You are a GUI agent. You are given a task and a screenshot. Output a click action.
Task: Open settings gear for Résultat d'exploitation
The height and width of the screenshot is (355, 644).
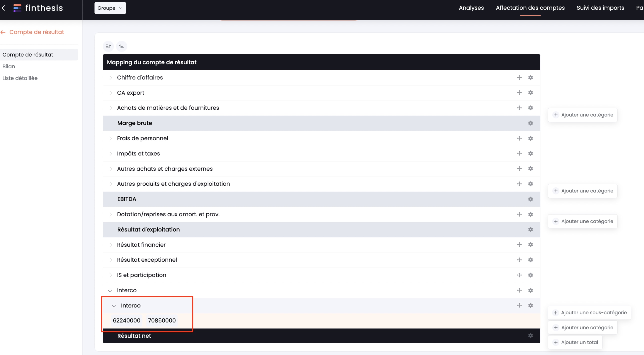(530, 229)
